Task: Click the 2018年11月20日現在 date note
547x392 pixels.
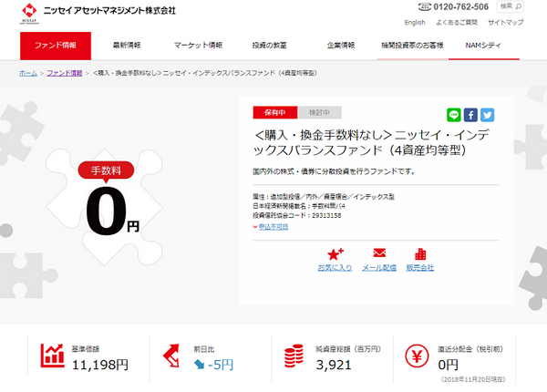Action: pos(473,379)
